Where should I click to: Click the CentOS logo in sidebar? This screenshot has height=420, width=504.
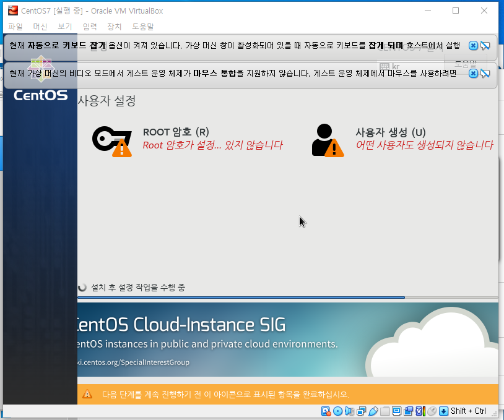coord(41,79)
